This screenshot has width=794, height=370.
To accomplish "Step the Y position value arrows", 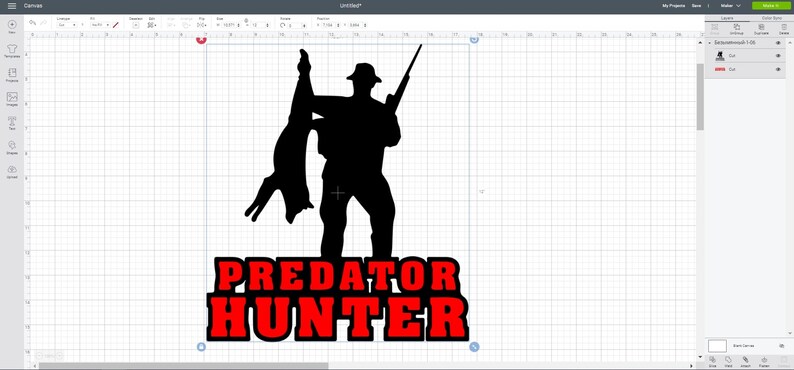I will pyautogui.click(x=365, y=25).
